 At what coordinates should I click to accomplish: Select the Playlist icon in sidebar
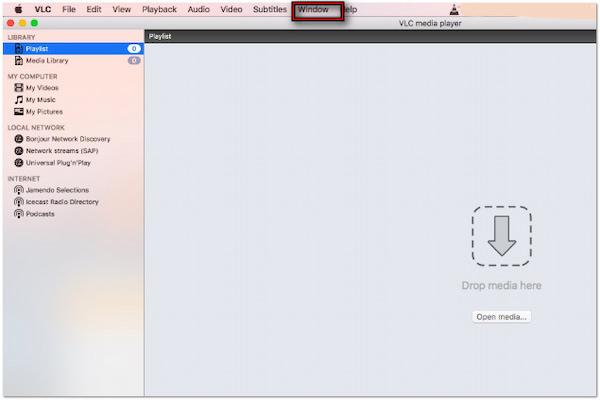[x=18, y=48]
